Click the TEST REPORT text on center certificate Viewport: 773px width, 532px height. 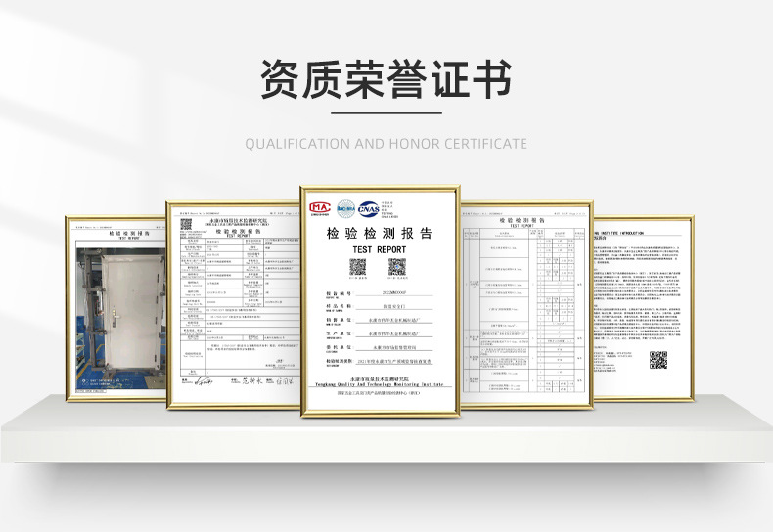[x=379, y=249]
